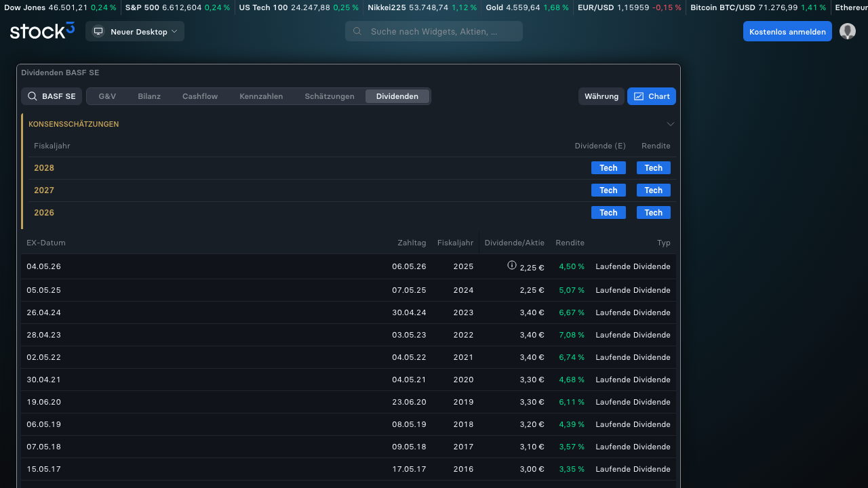Click the 2028 consensus fiscal year
The width and height of the screenshot is (868, 488).
[44, 168]
